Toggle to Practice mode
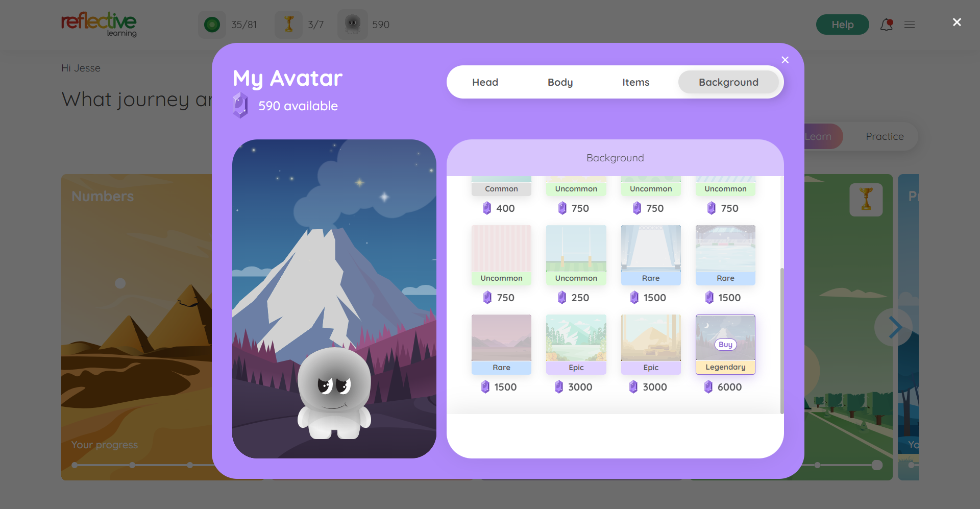The height and width of the screenshot is (509, 980). [x=885, y=136]
